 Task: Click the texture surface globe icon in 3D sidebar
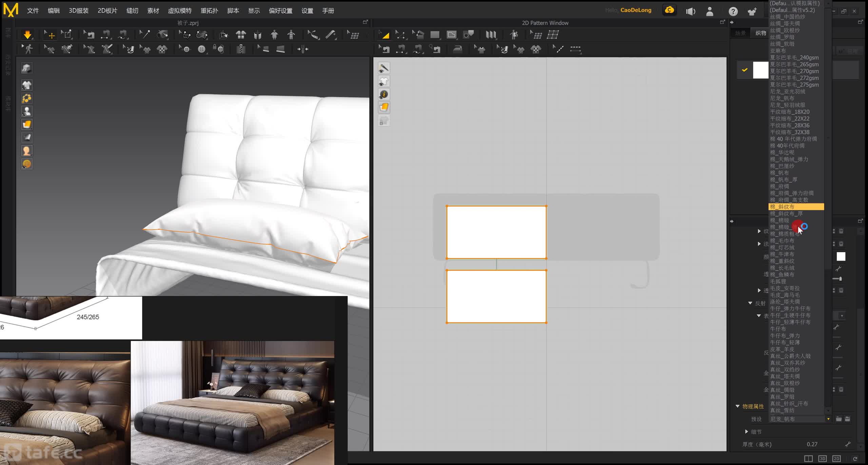tap(27, 164)
